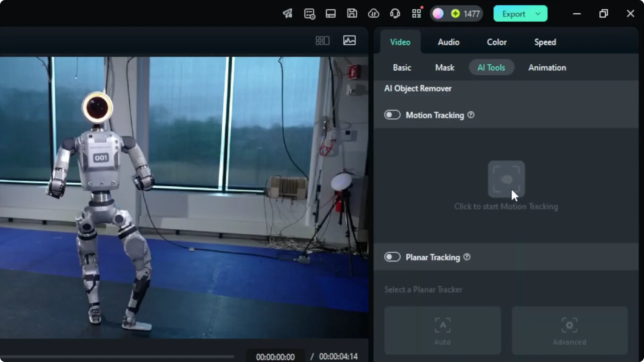Switch to the Animation tab
This screenshot has height=362, width=644.
[547, 67]
